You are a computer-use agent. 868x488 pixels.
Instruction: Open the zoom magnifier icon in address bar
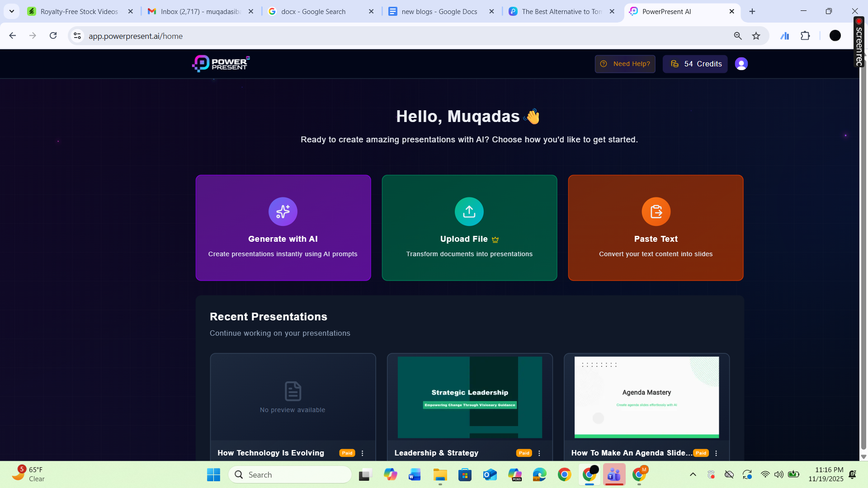(738, 36)
